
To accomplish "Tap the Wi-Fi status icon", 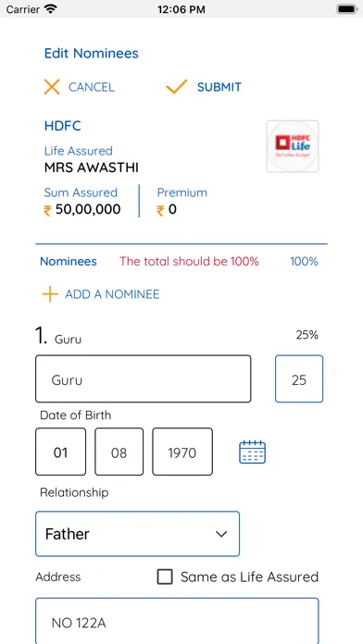I will click(51, 9).
